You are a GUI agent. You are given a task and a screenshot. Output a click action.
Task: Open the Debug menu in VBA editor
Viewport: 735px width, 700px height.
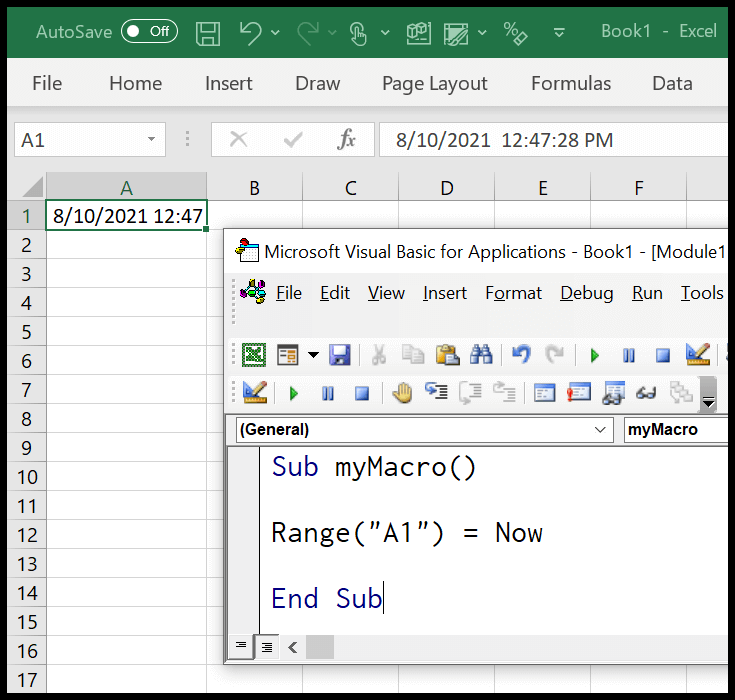586,293
